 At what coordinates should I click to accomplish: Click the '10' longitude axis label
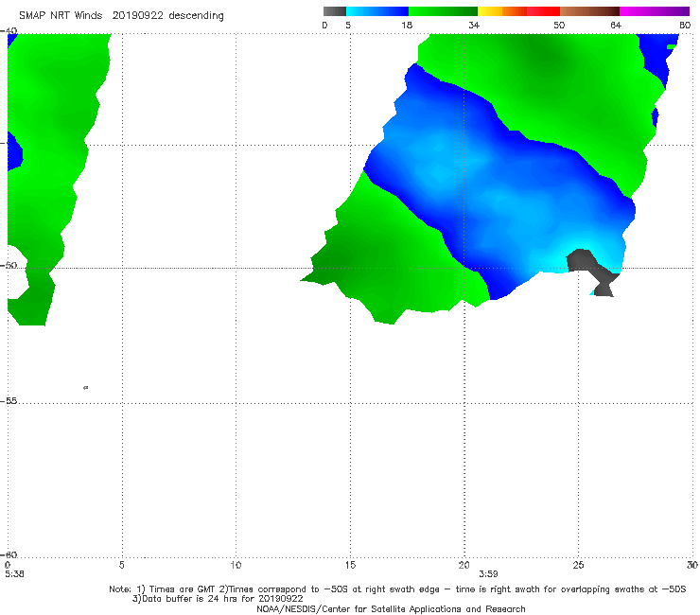[236, 566]
